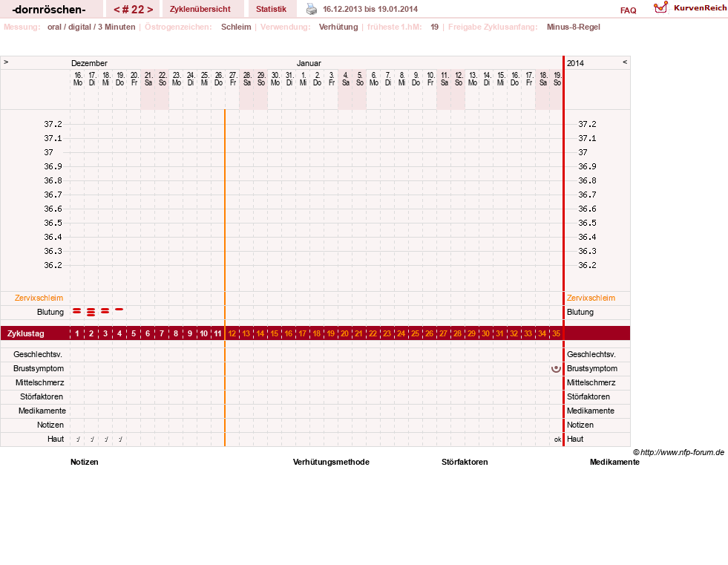Click the left Brustsymptom row label

(39, 368)
